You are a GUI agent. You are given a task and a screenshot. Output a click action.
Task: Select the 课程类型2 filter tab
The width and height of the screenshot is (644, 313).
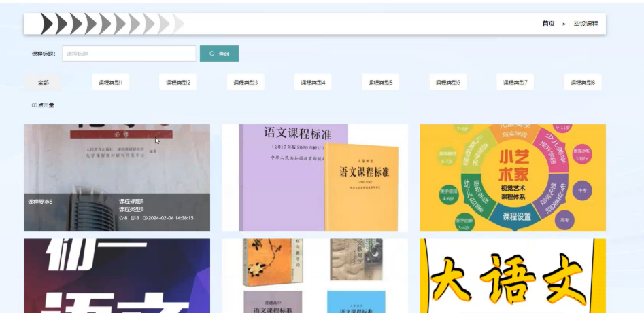178,82
